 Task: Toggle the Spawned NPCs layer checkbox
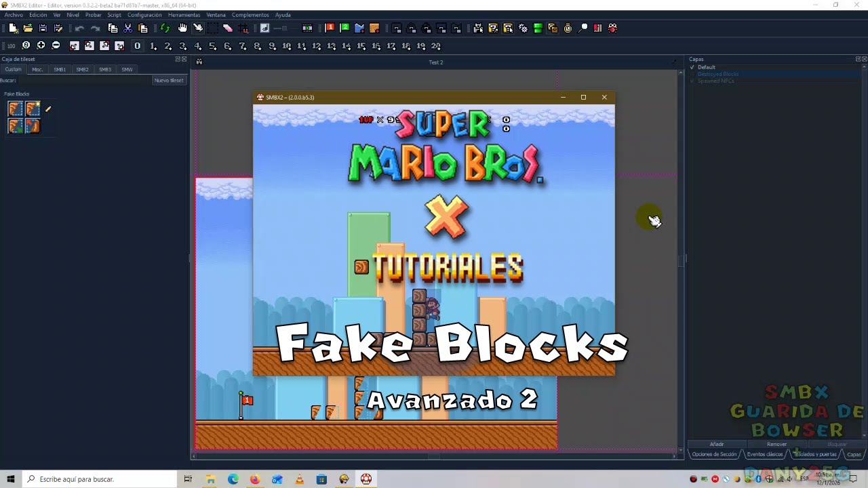pyautogui.click(x=692, y=81)
